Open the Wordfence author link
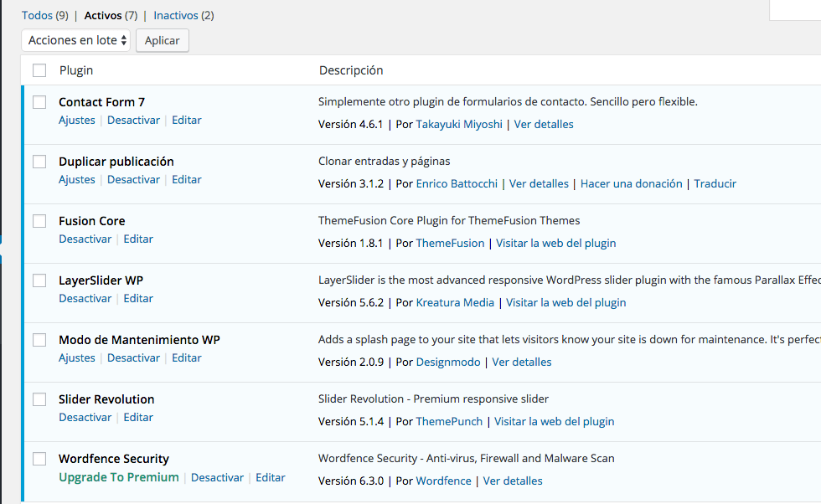The width and height of the screenshot is (821, 504). tap(443, 481)
